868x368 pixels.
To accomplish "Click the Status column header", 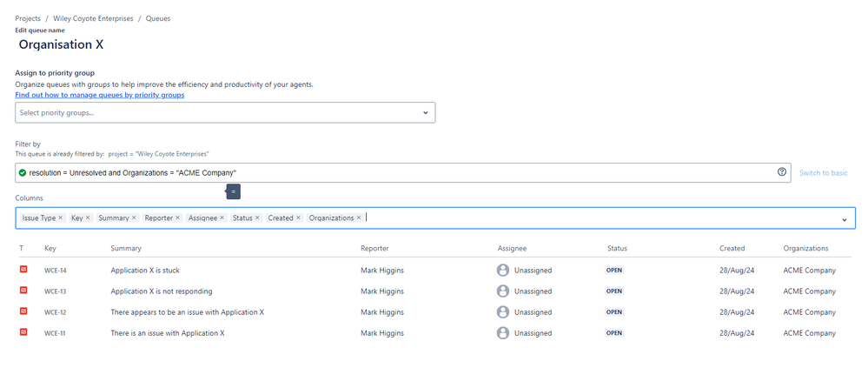I will click(x=617, y=248).
